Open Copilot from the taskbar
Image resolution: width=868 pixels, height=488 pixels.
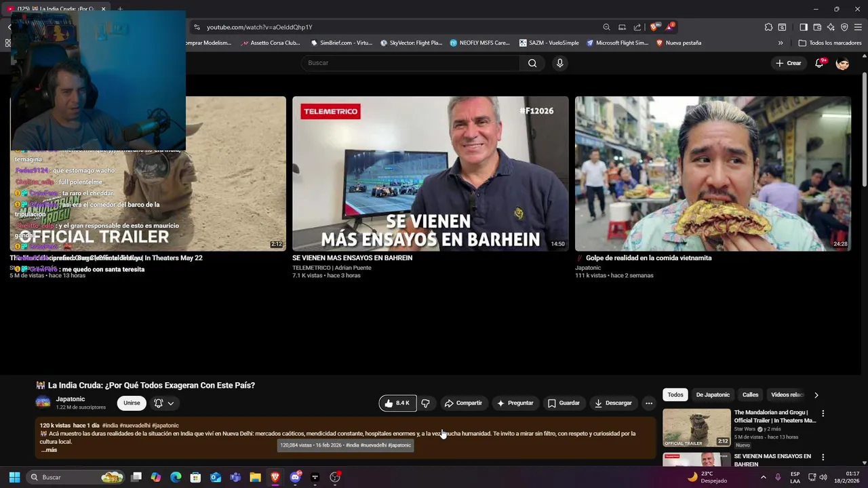156,477
